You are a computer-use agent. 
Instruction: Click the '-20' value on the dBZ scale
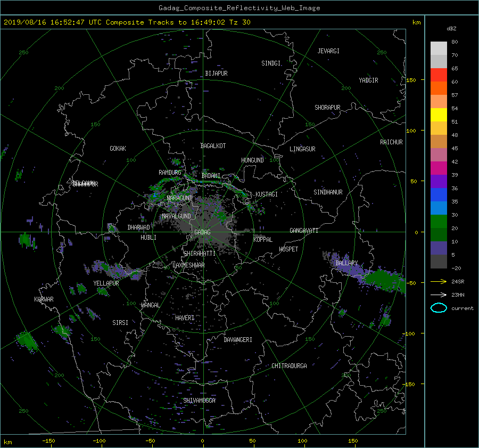[456, 268]
